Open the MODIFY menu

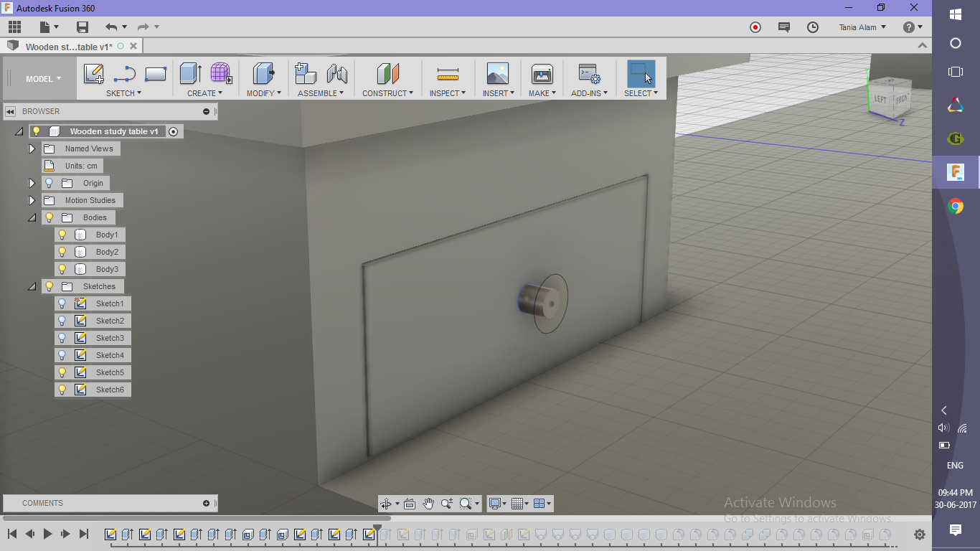[264, 93]
